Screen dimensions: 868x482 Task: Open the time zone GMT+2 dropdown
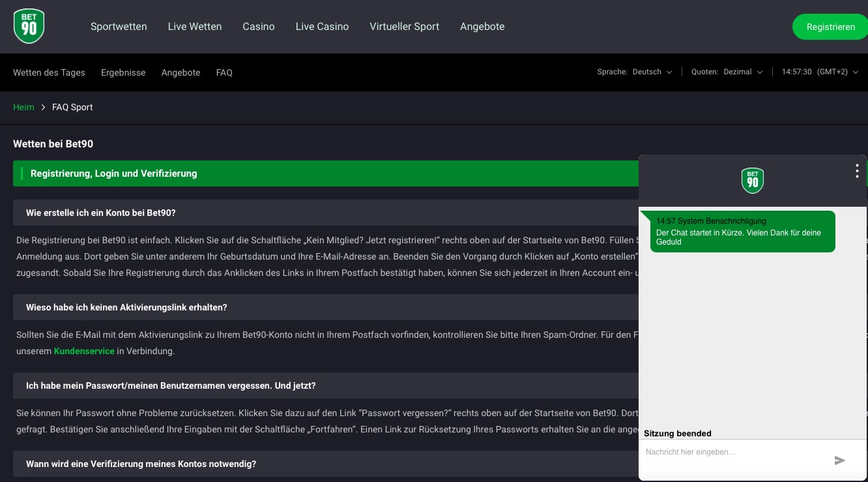click(x=820, y=72)
